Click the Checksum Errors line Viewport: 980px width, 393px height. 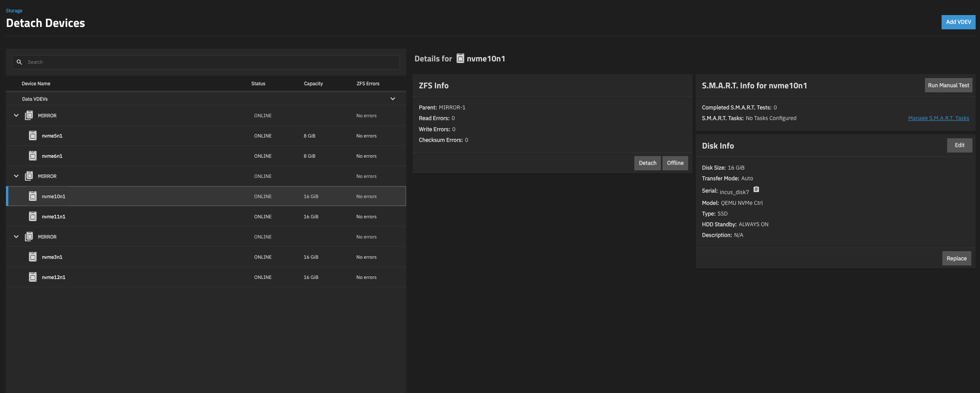pyautogui.click(x=443, y=140)
